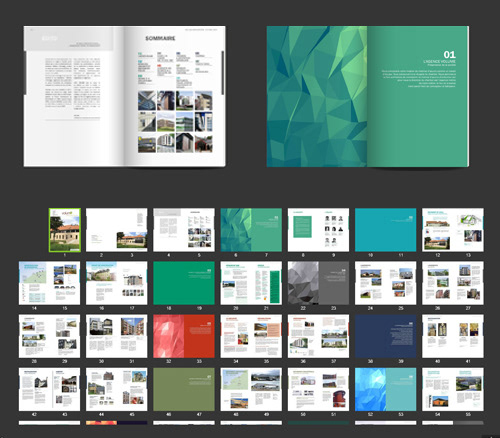The image size is (500, 438).
Task: Open the spread for pages 42-43
Action: pyautogui.click(x=49, y=389)
